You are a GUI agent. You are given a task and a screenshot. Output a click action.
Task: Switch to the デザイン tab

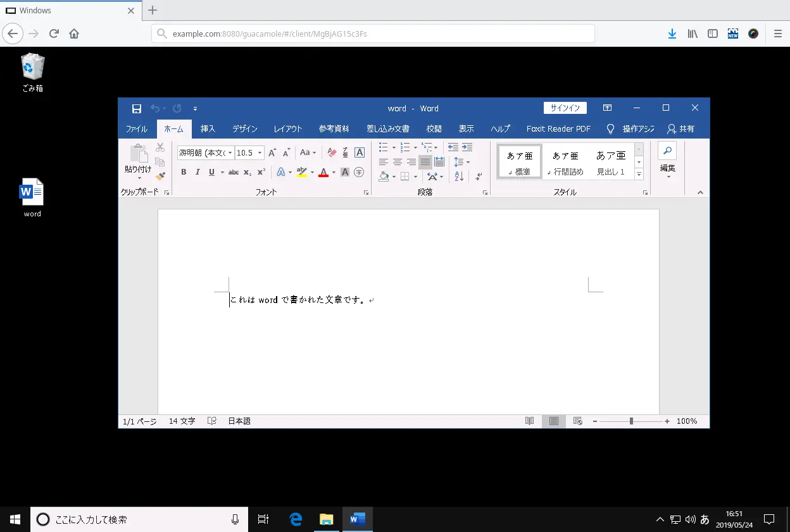(x=244, y=128)
